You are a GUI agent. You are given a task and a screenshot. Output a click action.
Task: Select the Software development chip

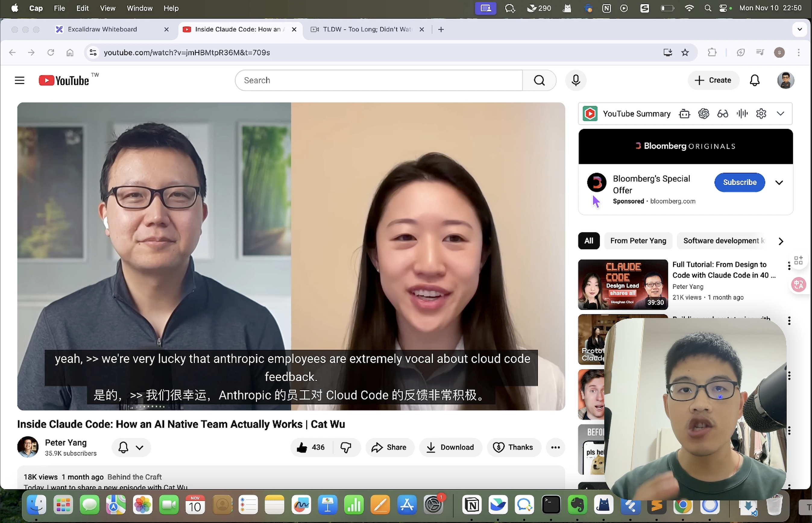pyautogui.click(x=722, y=241)
